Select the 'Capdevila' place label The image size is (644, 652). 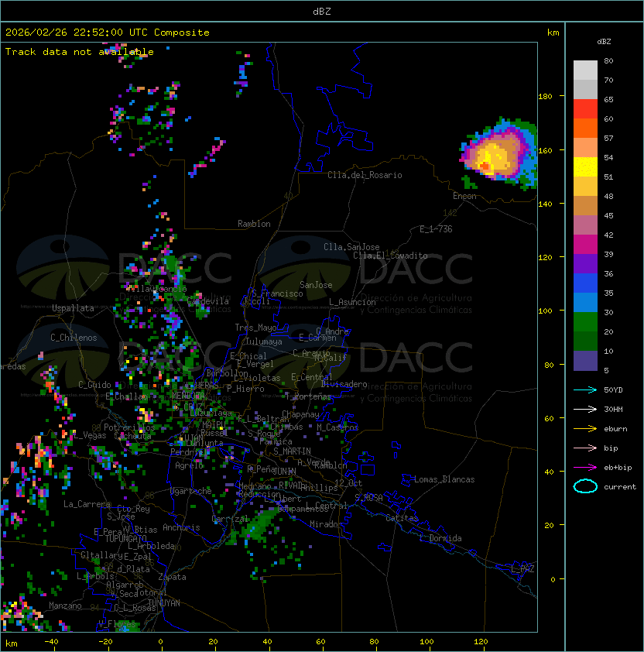pyautogui.click(x=208, y=301)
